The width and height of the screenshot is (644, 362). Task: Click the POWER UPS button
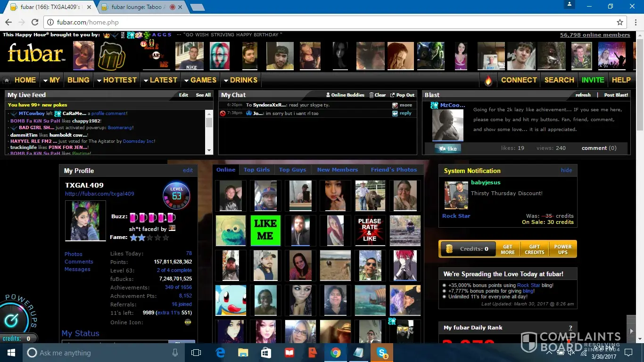tap(563, 249)
